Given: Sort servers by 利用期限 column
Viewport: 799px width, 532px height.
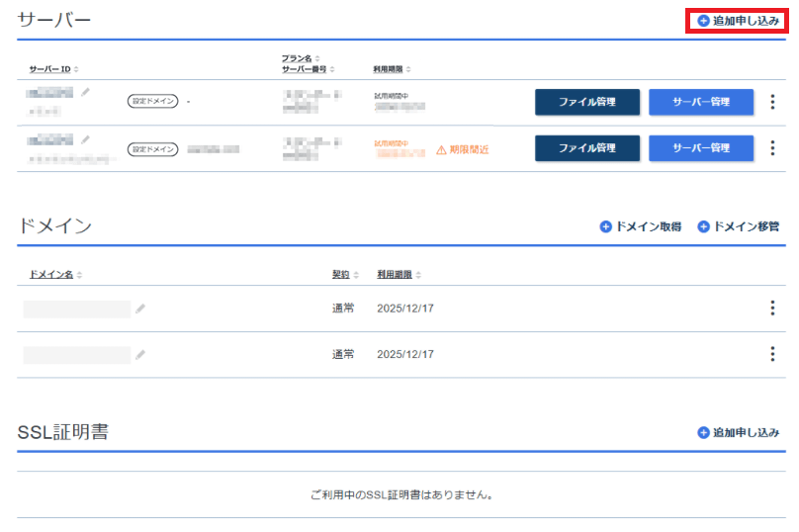Looking at the screenshot, I should (x=392, y=69).
